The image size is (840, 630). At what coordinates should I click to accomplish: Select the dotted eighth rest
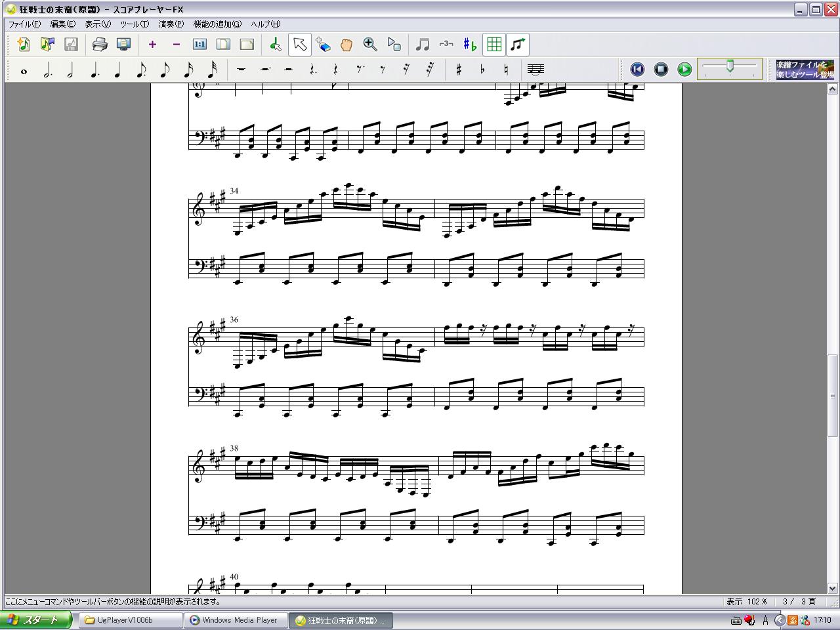coord(360,70)
